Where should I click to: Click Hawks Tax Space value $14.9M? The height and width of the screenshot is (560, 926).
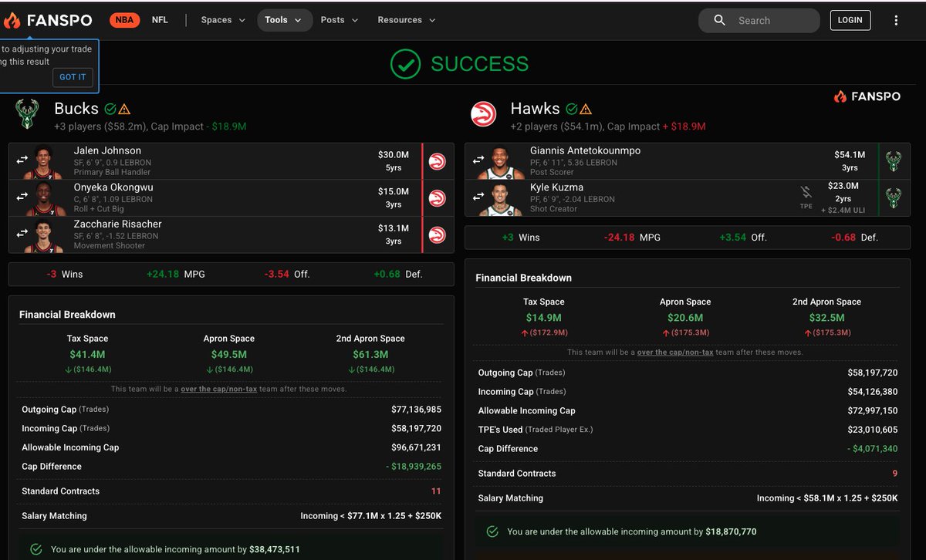pyautogui.click(x=543, y=318)
